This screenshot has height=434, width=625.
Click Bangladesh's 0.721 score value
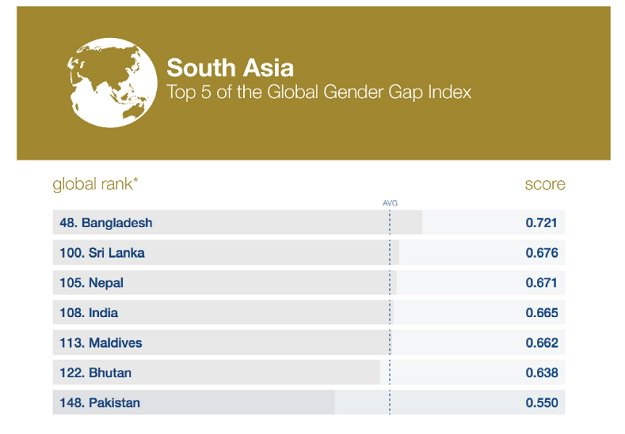click(x=541, y=222)
